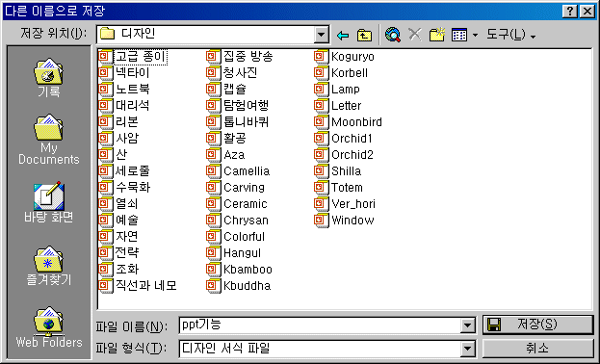Open the 도구(L) tools menu
Screen dimensions: 600x364
point(510,35)
